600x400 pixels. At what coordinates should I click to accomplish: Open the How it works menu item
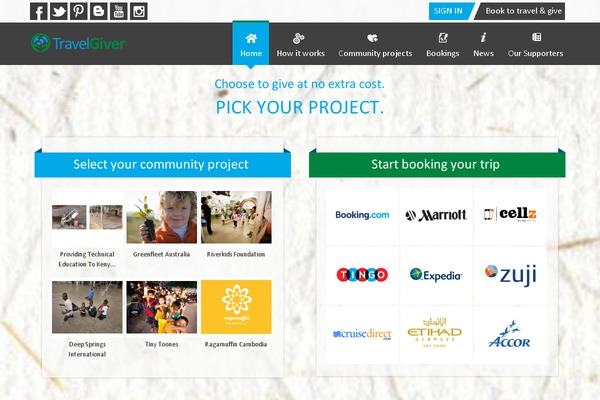point(300,44)
